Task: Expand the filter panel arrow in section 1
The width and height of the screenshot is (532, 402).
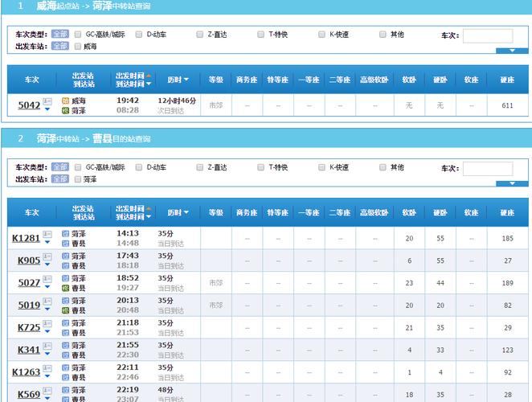Action: pos(512,51)
